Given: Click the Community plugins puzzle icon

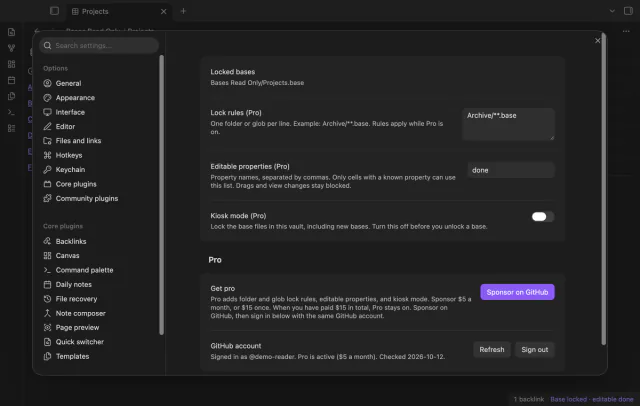Looking at the screenshot, I should [x=47, y=198].
